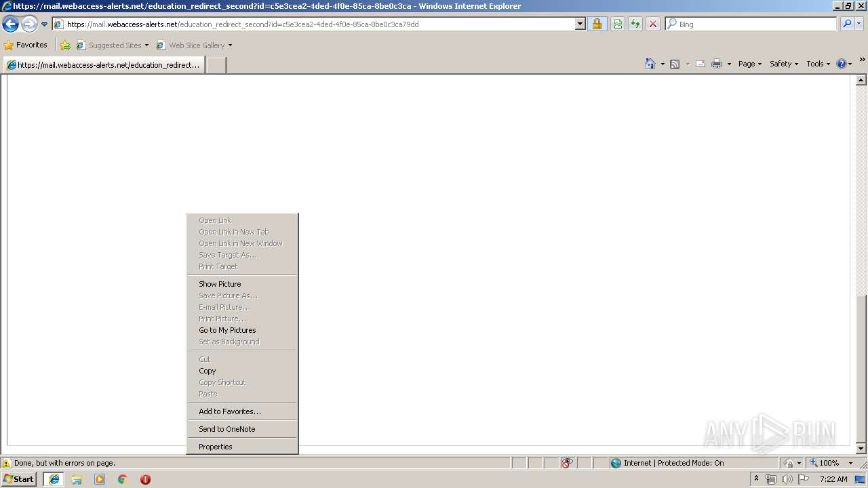
Task: Select Copy in the context menu
Action: [243, 371]
